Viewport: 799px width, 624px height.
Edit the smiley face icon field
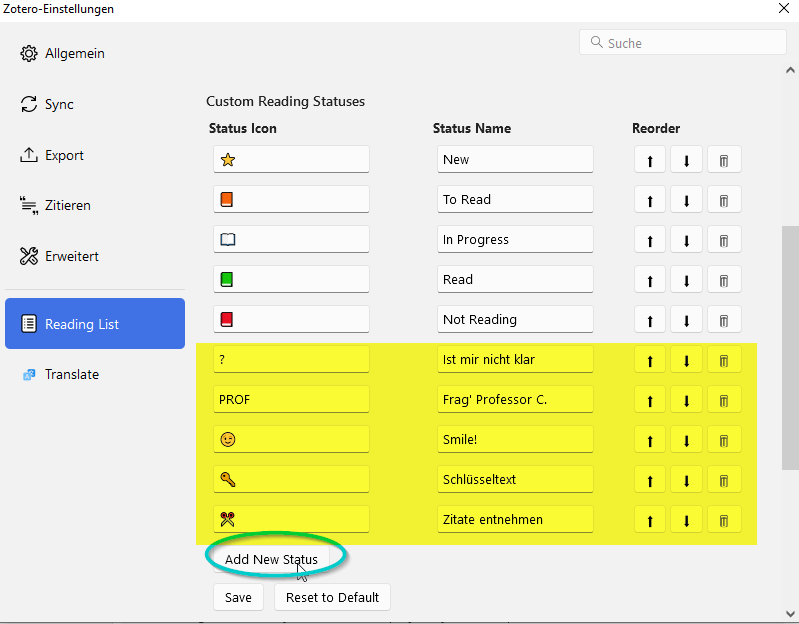[291, 440]
